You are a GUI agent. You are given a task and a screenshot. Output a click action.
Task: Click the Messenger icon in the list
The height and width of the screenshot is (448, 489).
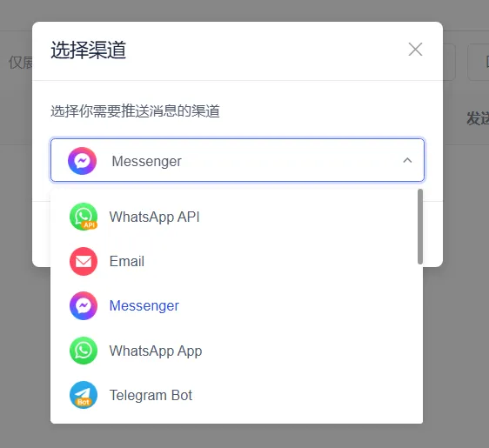[x=84, y=306]
